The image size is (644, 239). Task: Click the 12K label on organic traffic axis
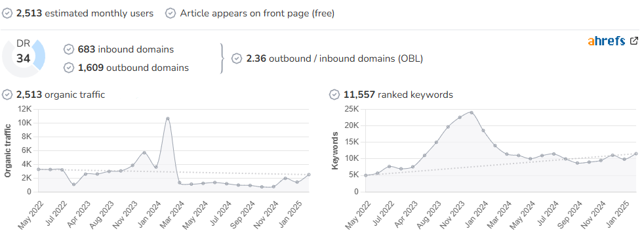coord(25,109)
